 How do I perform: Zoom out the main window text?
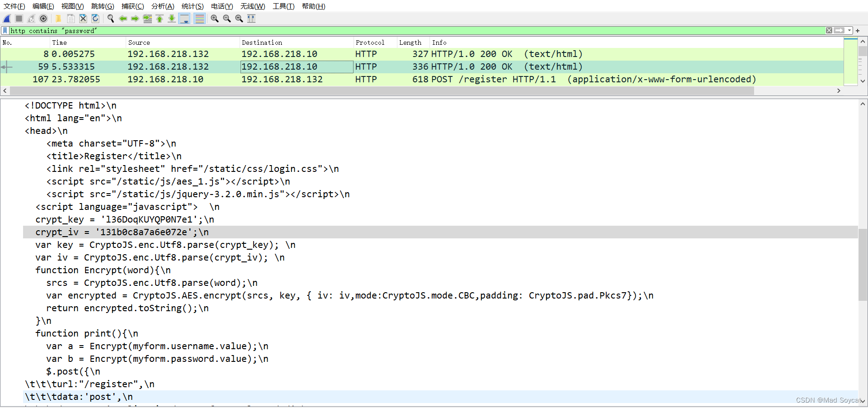[x=227, y=19]
